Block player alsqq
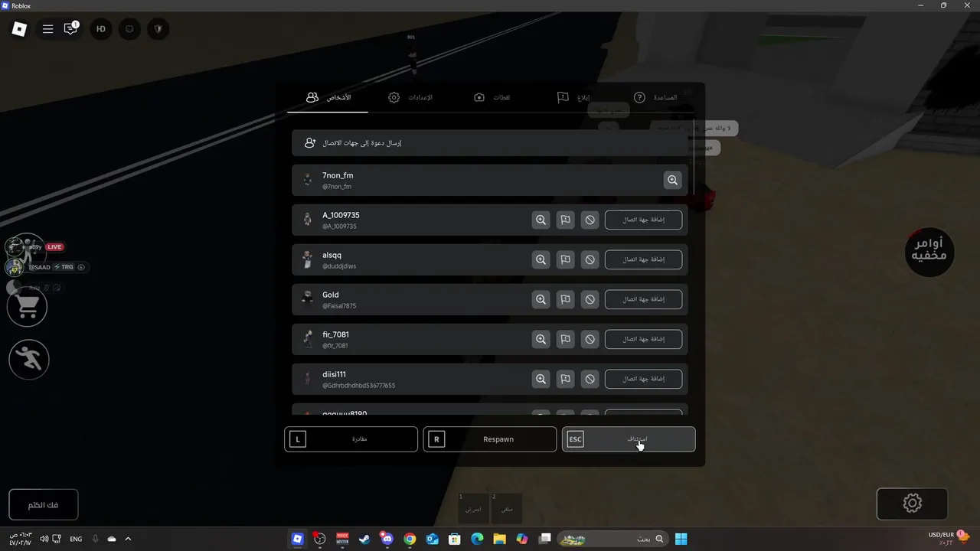This screenshot has width=980, height=551. [590, 259]
